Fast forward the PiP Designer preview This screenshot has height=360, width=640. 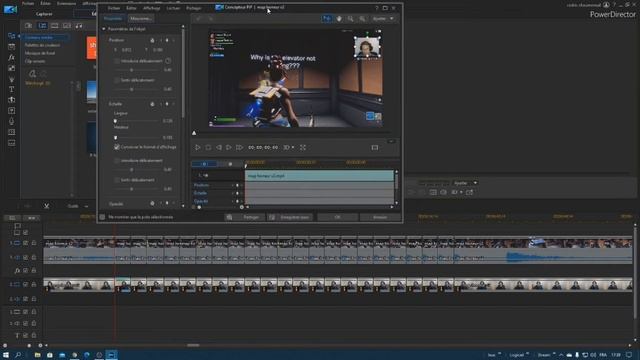pyautogui.click(x=240, y=147)
